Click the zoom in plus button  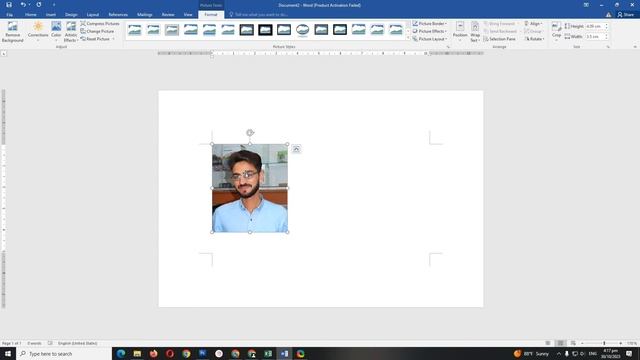(620, 343)
